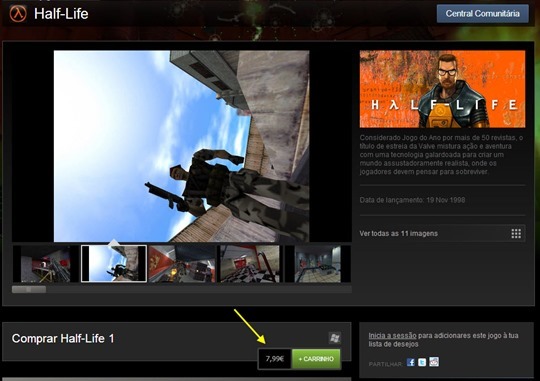Select the soldier sky thumbnail
The image size is (540, 381).
coord(114,264)
